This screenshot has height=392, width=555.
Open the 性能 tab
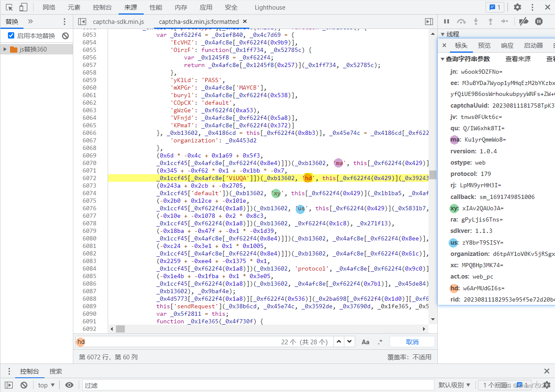pyautogui.click(x=156, y=8)
